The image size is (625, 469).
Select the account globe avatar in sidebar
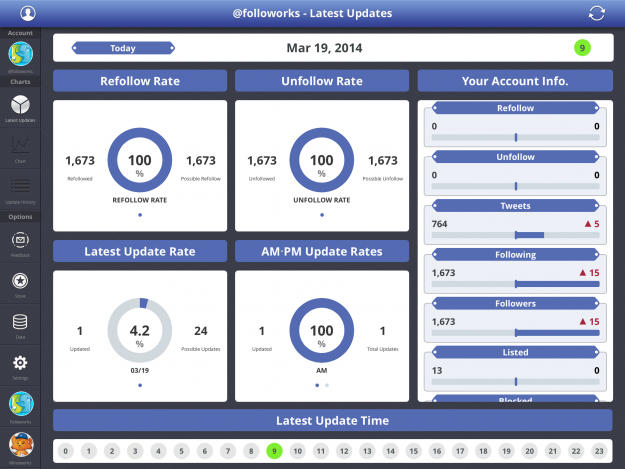[20, 53]
